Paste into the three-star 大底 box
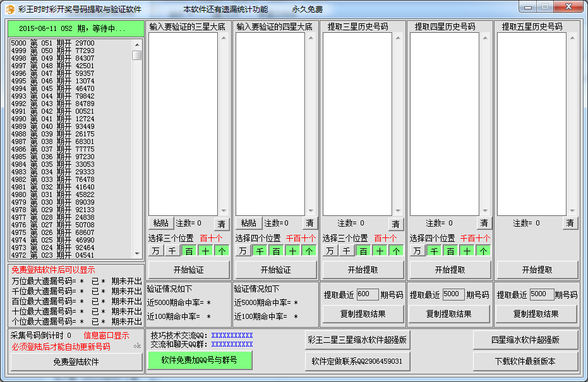 point(161,223)
